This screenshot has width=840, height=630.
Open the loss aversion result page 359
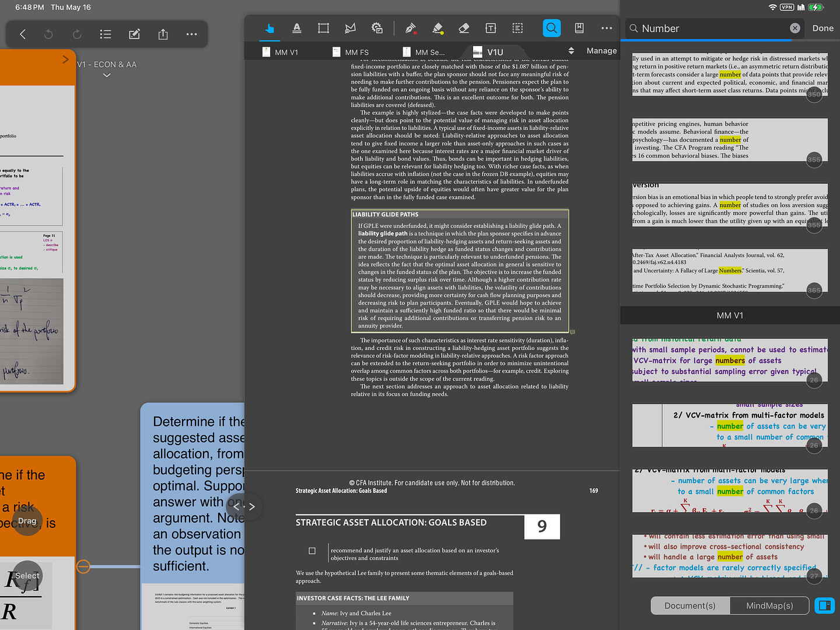[x=730, y=205]
